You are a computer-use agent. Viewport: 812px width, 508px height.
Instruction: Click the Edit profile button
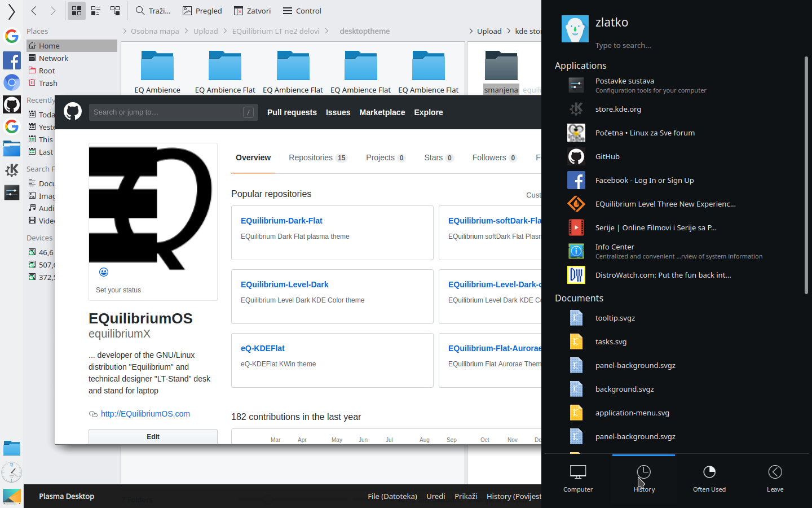(153, 436)
